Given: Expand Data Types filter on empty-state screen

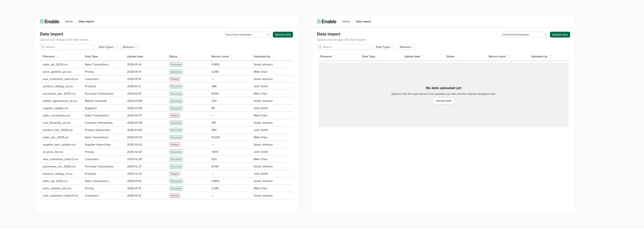Looking at the screenshot, I should coord(384,47).
